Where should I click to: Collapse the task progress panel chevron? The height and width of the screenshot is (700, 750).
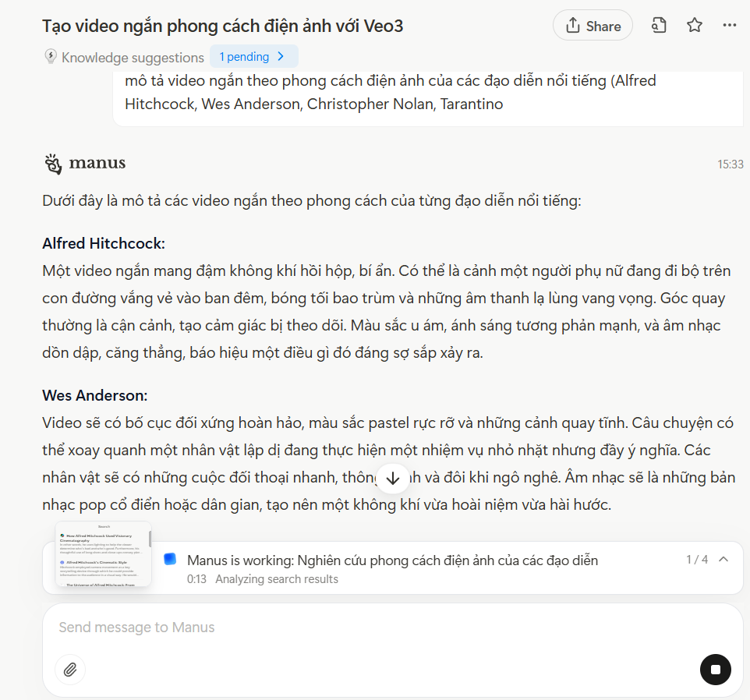click(x=723, y=559)
